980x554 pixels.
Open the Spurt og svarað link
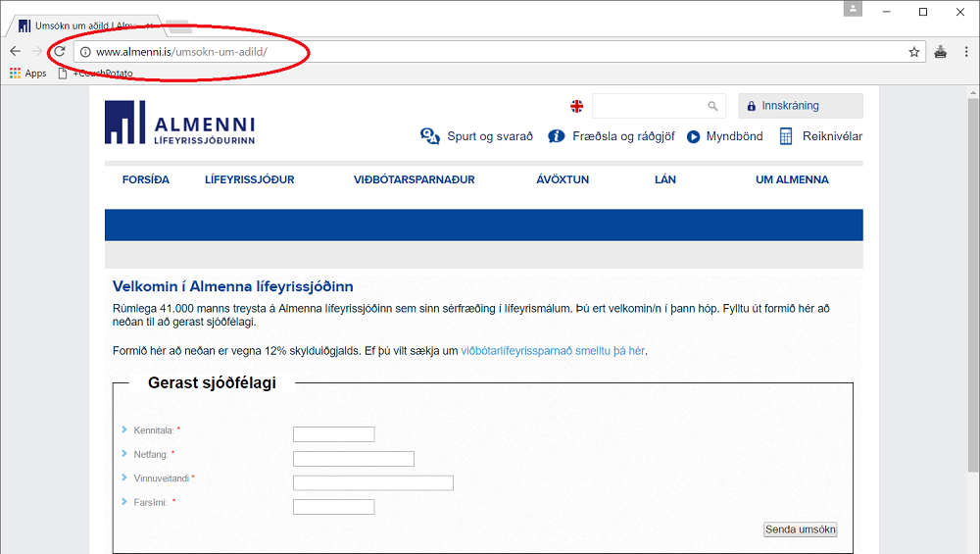[490, 136]
